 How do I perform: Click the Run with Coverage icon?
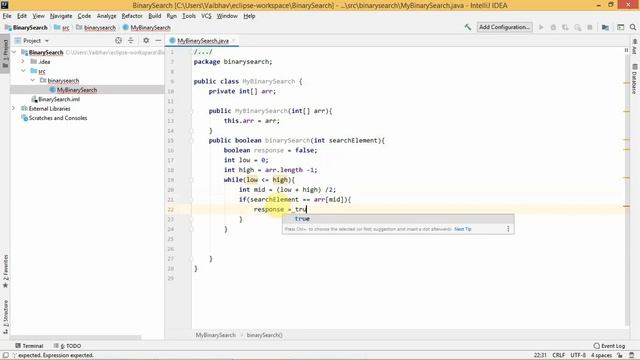point(565,27)
